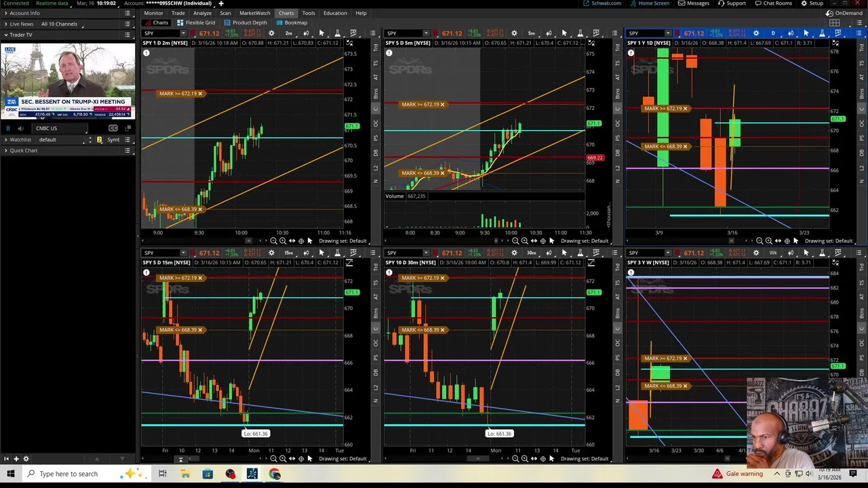Open the Tools tab
Image resolution: width=868 pixels, height=488 pixels.
click(x=309, y=13)
